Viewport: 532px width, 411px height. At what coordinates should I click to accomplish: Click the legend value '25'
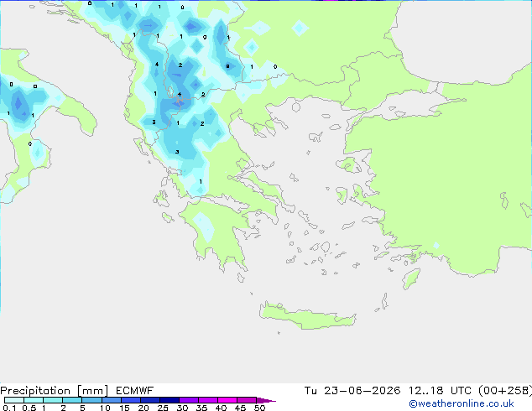pyautogui.click(x=163, y=408)
